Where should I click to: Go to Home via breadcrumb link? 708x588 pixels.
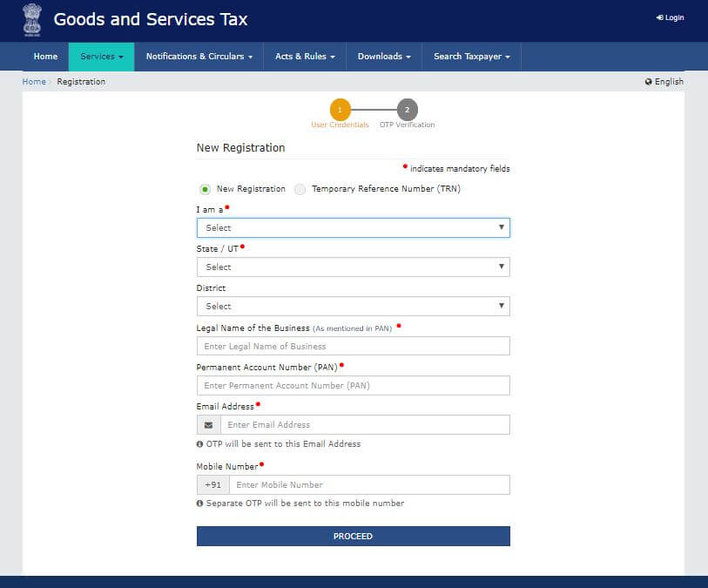pos(34,82)
